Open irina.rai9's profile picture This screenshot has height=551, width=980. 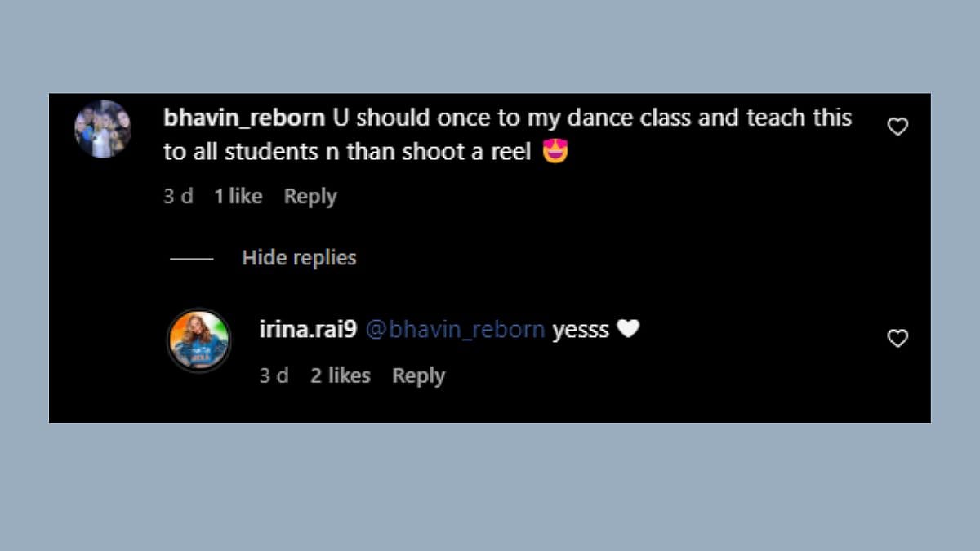point(199,340)
